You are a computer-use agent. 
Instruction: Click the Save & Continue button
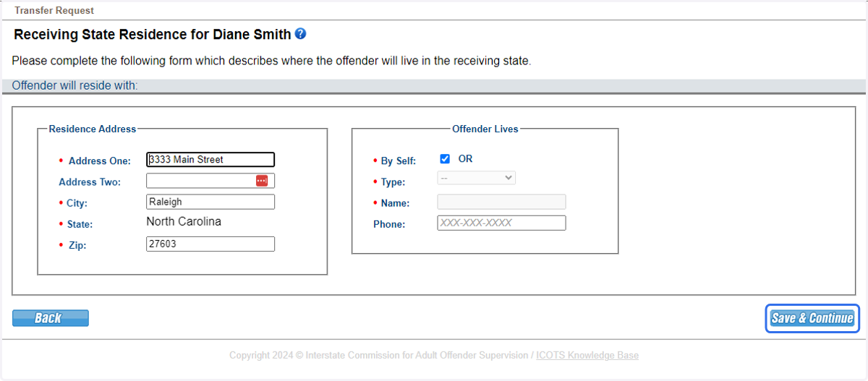pyautogui.click(x=812, y=318)
